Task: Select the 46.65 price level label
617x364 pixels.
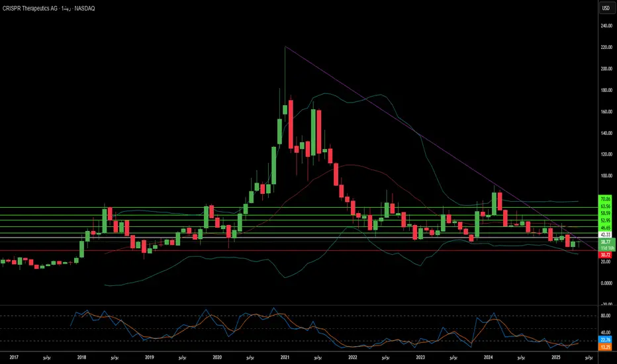Action: (x=605, y=228)
